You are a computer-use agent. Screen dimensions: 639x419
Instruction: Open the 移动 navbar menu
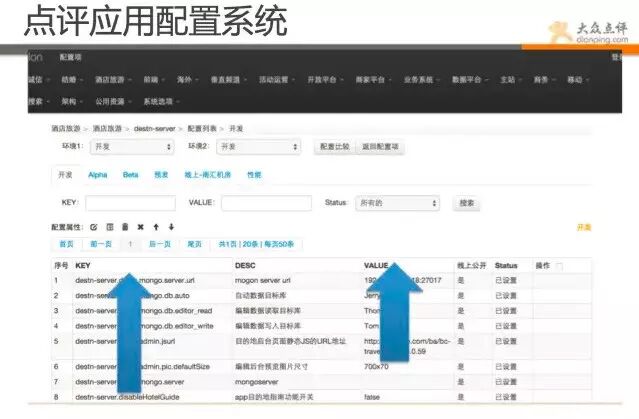578,79
